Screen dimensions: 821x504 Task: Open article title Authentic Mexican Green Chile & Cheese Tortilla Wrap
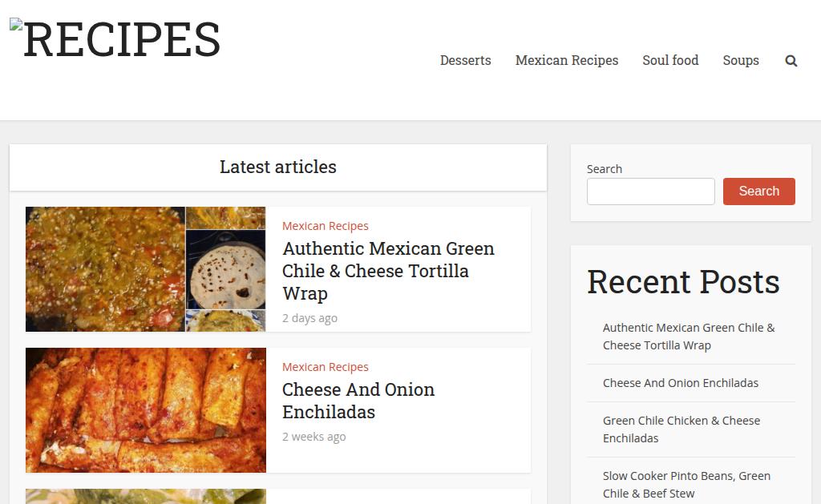pyautogui.click(x=388, y=271)
